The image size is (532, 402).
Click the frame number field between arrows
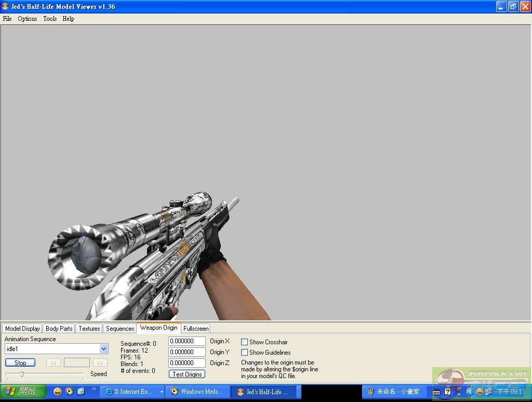click(77, 362)
